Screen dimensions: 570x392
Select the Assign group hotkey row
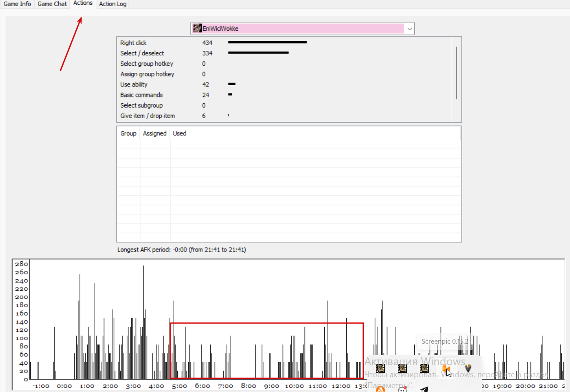coord(147,74)
